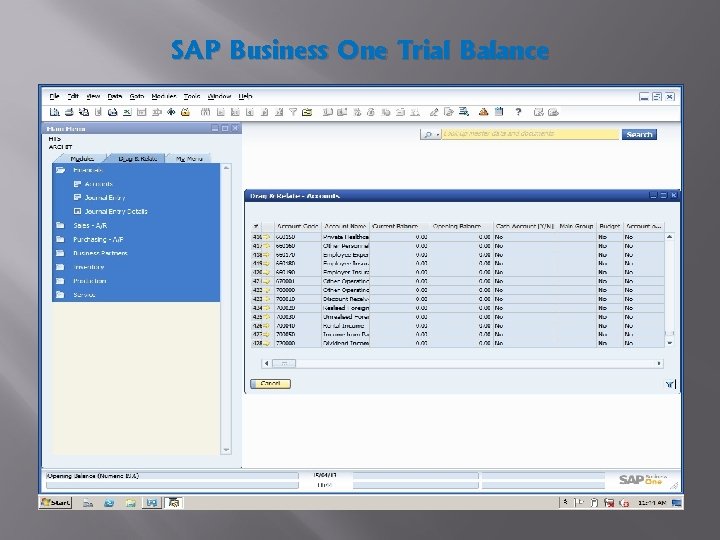Click the taskbar clock
The image size is (720, 540).
[x=652, y=503]
